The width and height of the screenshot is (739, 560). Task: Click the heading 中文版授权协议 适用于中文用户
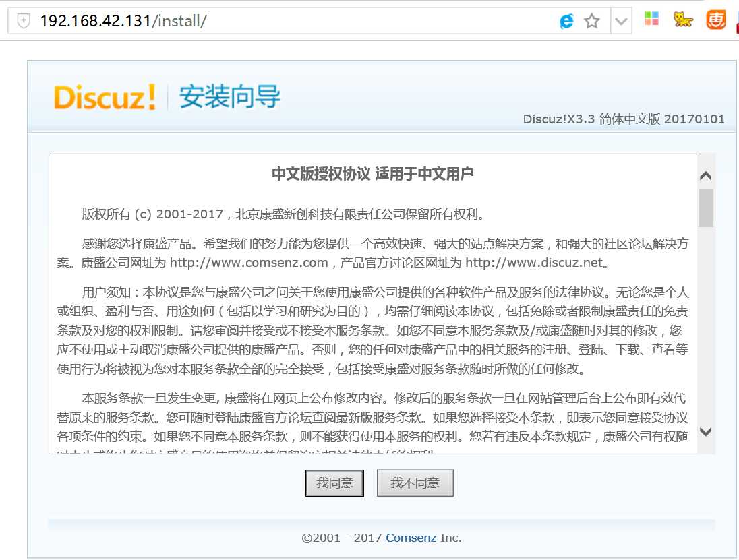pyautogui.click(x=373, y=174)
